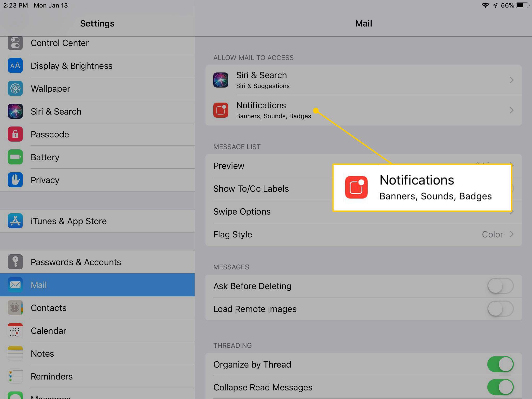
Task: Tap the Siri & Suggestions subtitle
Action: click(x=263, y=86)
